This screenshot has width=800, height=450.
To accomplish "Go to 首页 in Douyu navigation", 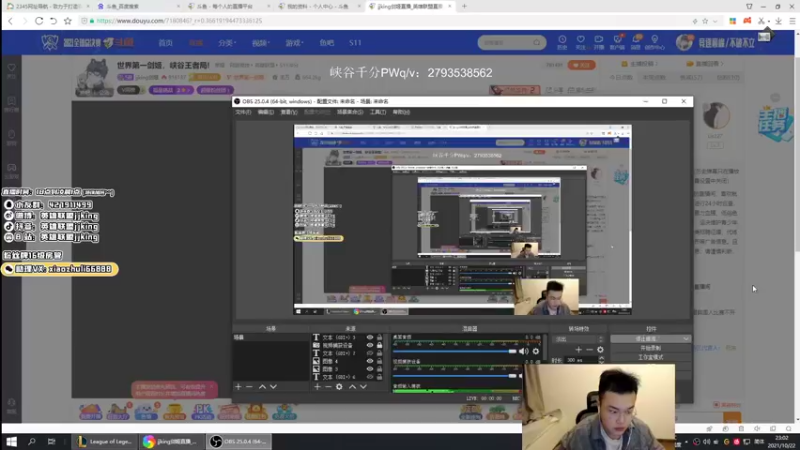I will 165,43.
